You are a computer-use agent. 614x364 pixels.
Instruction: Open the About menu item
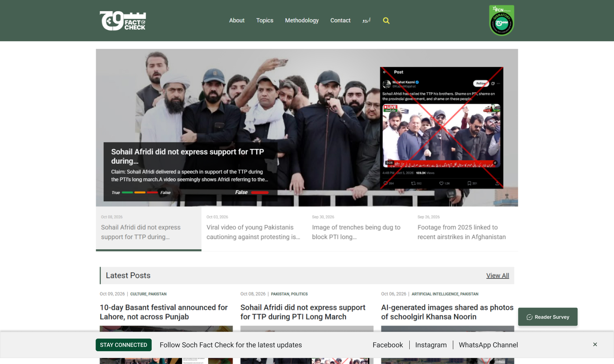click(237, 20)
